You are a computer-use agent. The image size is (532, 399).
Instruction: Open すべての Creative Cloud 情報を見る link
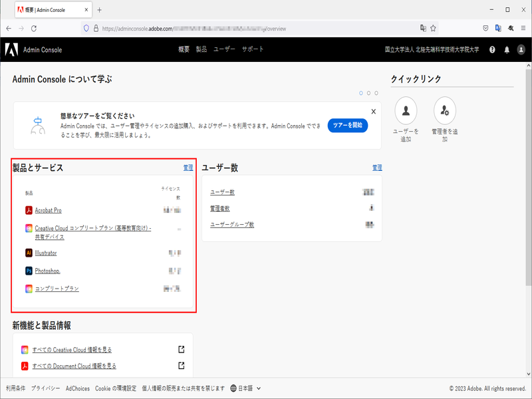click(x=72, y=350)
